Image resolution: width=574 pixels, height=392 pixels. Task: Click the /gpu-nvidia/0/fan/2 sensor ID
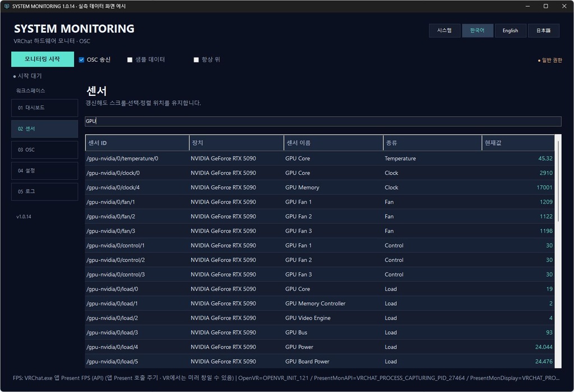coord(111,216)
